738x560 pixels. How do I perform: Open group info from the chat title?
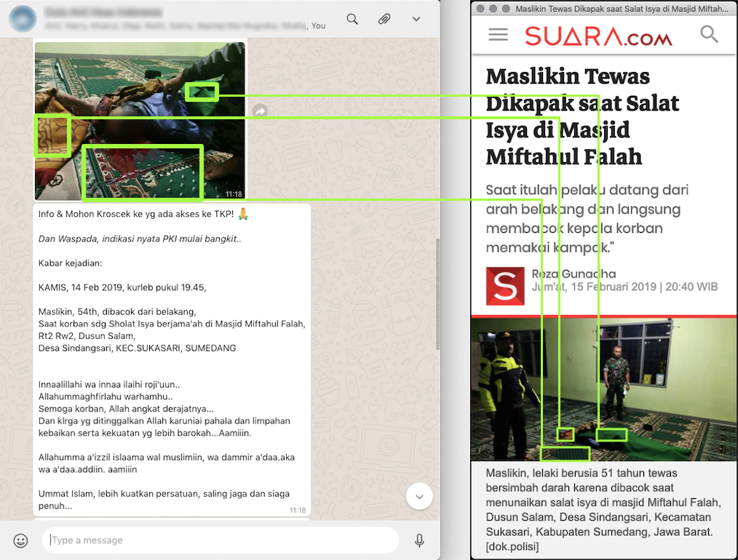[103, 13]
